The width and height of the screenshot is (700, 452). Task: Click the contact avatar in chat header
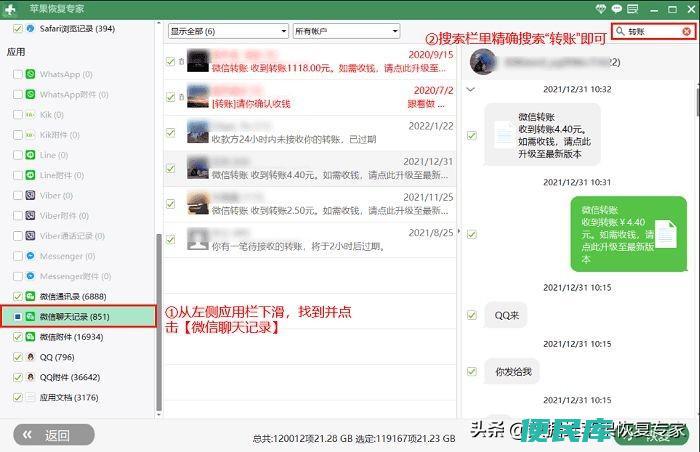tap(483, 62)
